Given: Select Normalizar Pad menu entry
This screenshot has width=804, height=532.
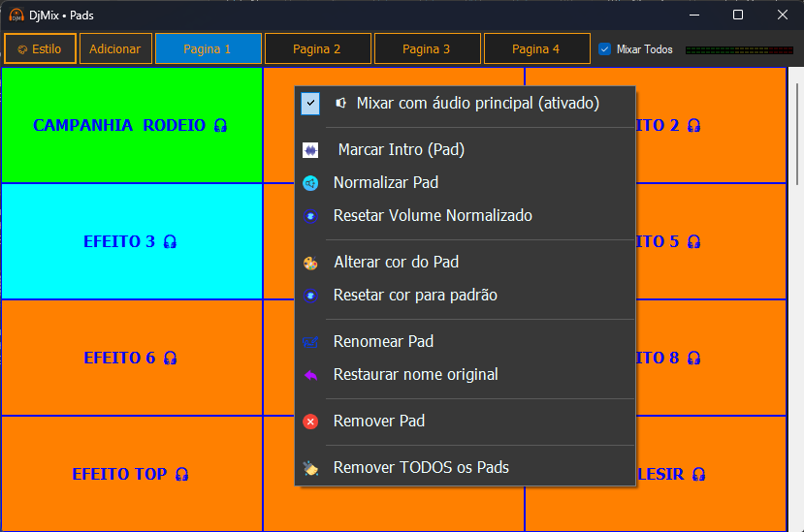Looking at the screenshot, I should 466,182.
